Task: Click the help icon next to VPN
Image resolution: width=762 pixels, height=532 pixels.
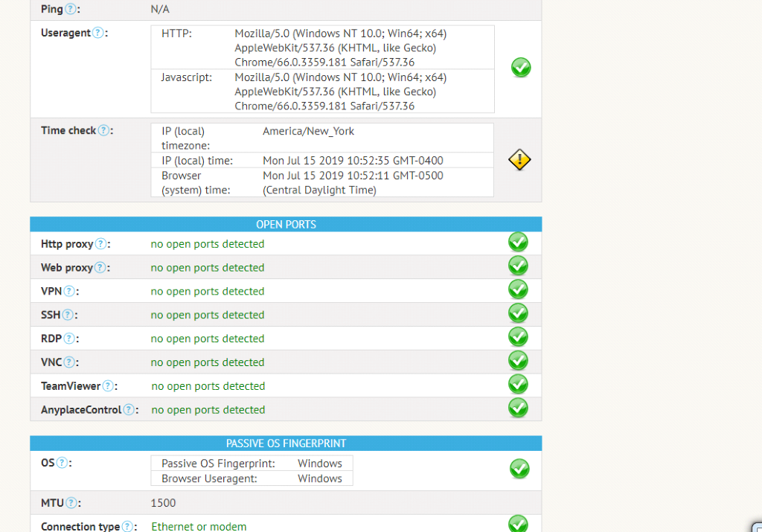Action: (x=69, y=292)
